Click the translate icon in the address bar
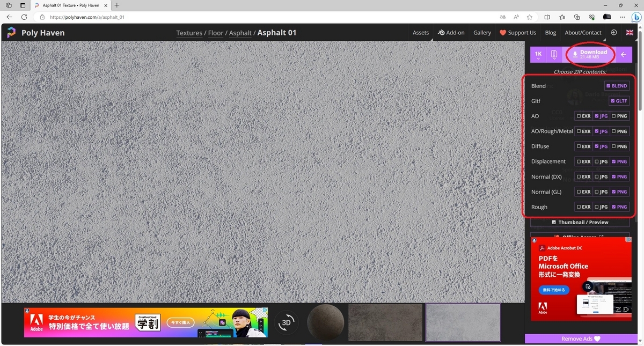The image size is (644, 346). (x=502, y=17)
